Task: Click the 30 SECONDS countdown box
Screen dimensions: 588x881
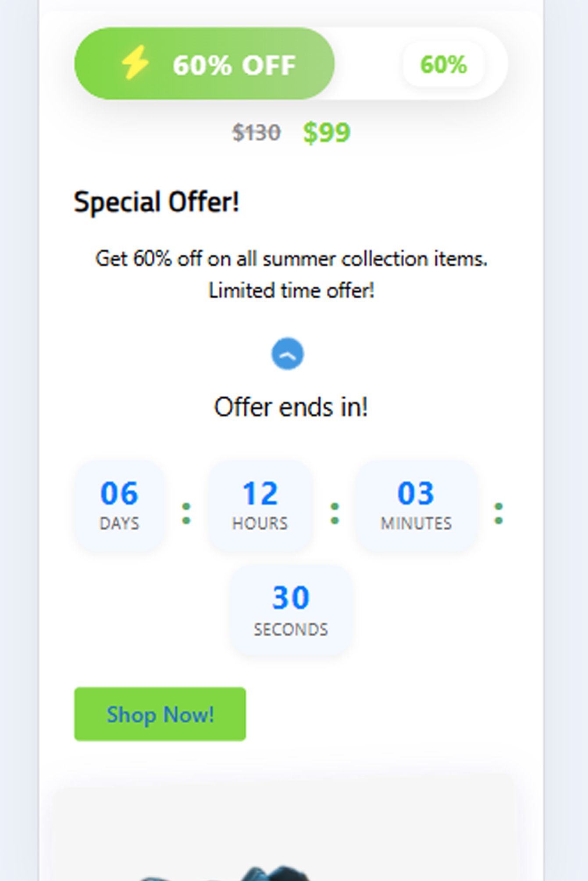Action: click(291, 610)
